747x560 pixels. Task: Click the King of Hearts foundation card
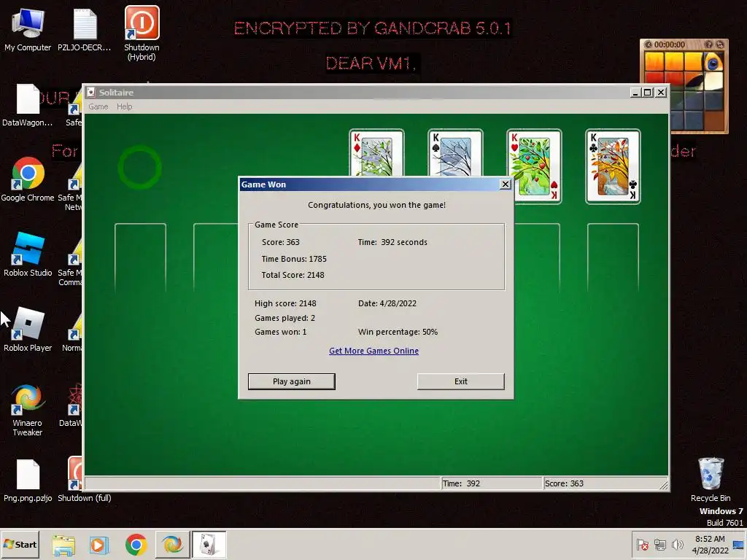(x=534, y=166)
